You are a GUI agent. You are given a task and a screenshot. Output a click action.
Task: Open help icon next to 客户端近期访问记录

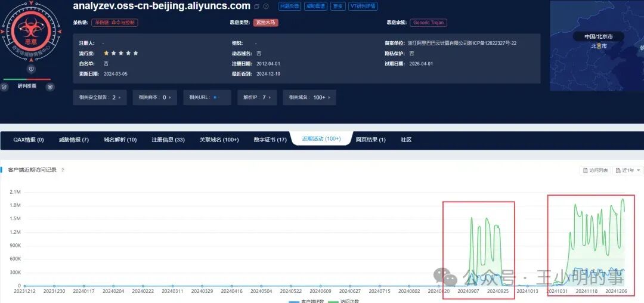pos(63,169)
